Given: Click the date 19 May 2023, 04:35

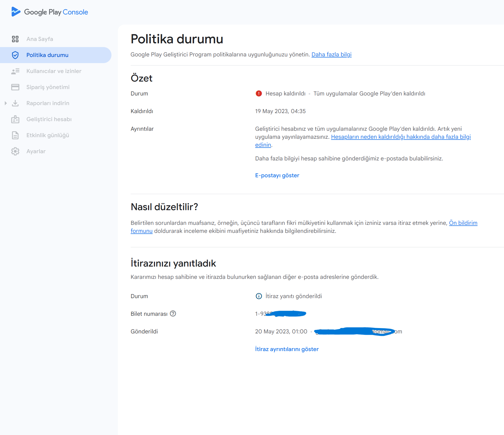Looking at the screenshot, I should 280,111.
